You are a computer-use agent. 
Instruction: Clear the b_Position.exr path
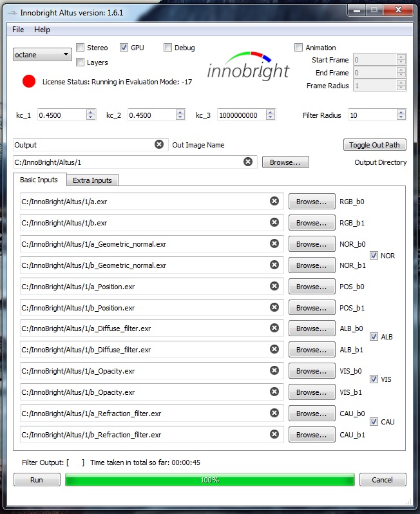[x=274, y=307]
